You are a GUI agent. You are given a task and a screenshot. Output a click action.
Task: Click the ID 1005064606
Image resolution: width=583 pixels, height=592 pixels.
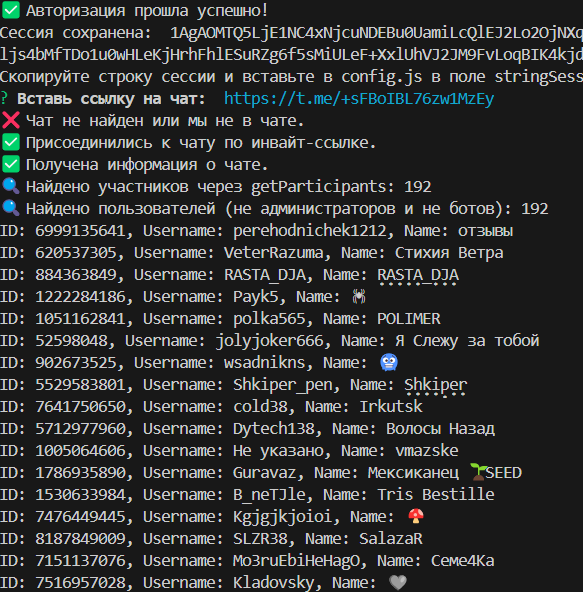[80, 450]
